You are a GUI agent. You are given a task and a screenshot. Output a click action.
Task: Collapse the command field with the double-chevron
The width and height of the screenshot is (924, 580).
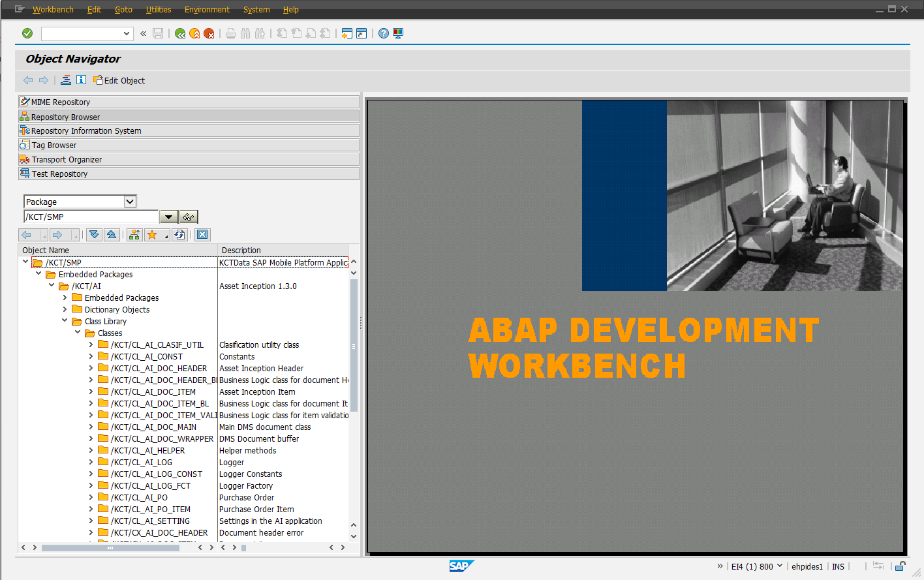[143, 33]
